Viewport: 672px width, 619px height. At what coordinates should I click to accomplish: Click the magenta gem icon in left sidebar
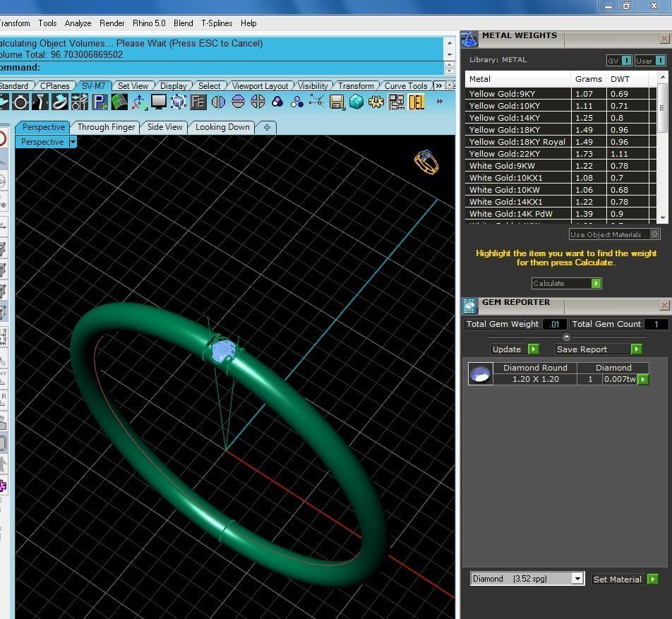point(3,486)
